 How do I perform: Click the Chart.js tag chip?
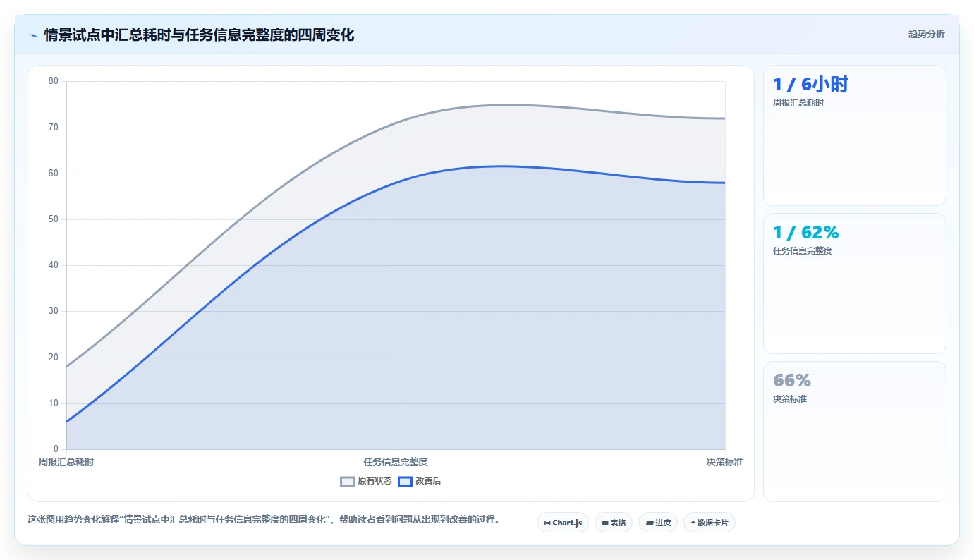click(x=563, y=523)
